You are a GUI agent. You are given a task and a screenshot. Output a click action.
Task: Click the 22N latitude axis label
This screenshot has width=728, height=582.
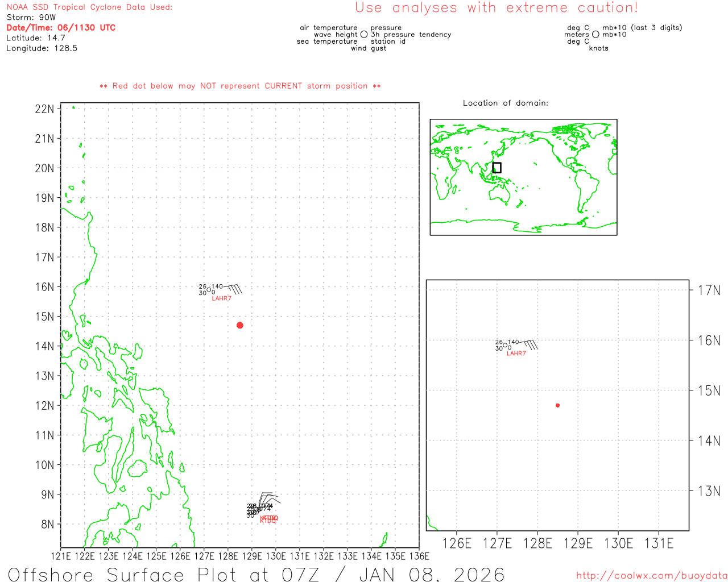tap(44, 109)
